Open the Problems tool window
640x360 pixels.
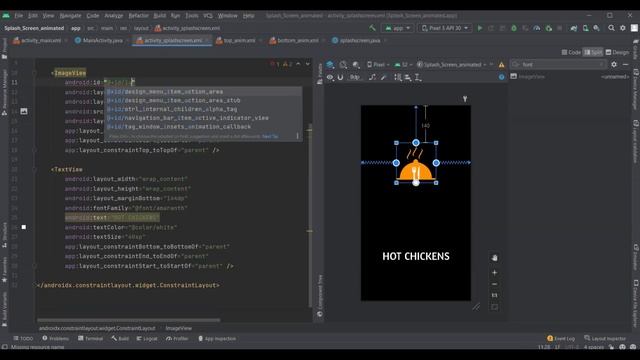(56, 338)
